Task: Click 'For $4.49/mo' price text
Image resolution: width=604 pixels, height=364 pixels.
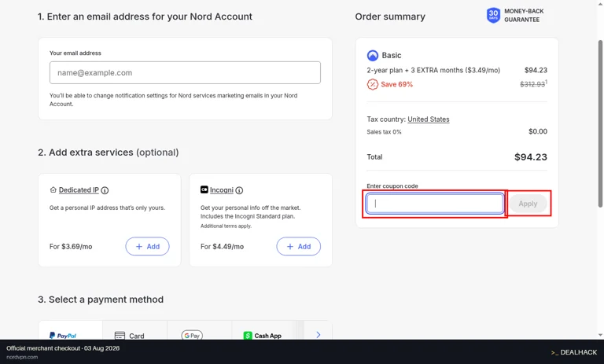Action: coord(223,247)
